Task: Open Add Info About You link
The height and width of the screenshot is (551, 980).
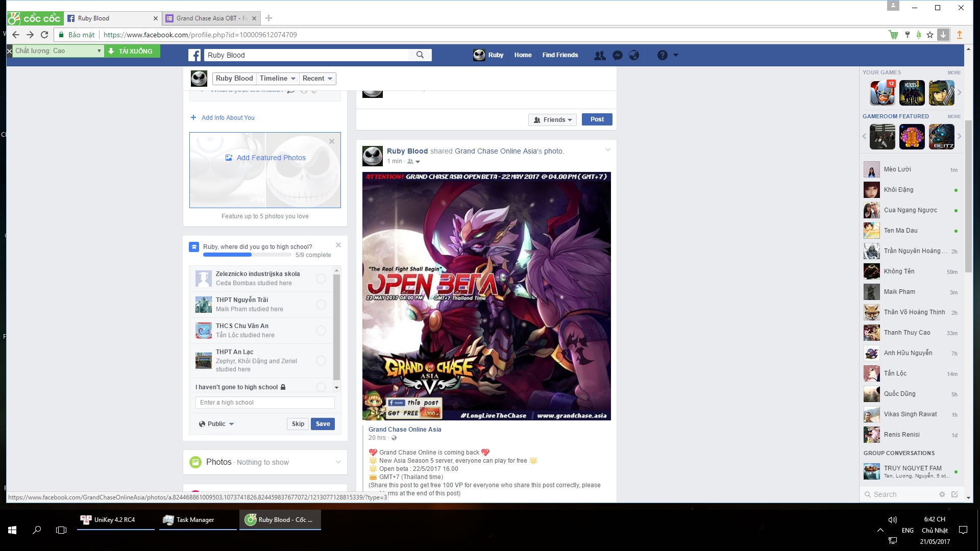Action: 228,118
